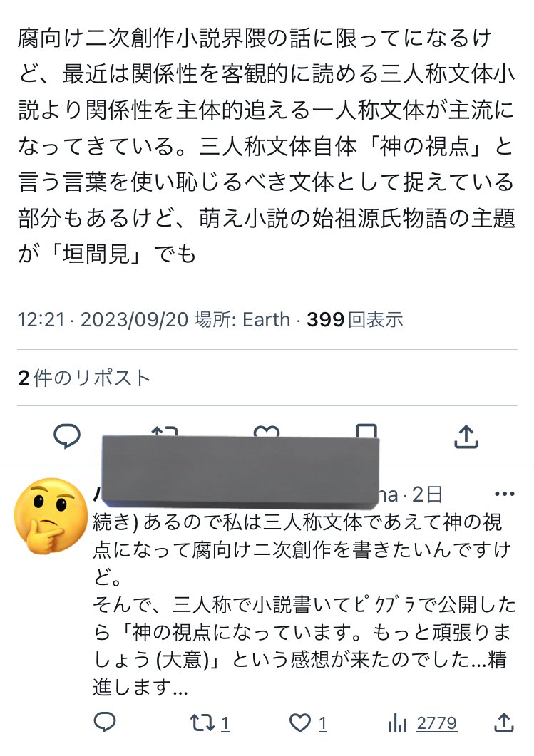Tap the reply icon below the 続き) comment

pyautogui.click(x=105, y=723)
